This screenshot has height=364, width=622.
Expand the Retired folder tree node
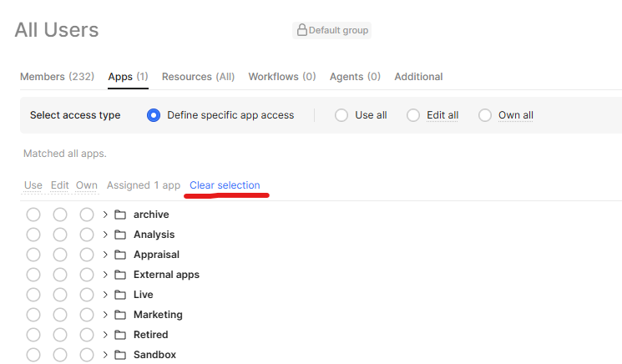pos(105,335)
